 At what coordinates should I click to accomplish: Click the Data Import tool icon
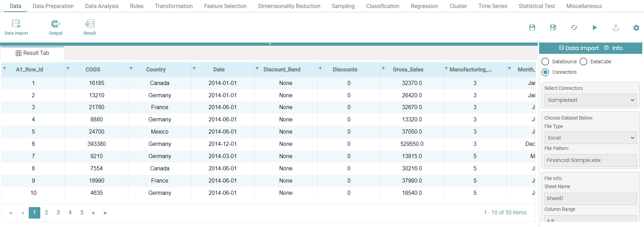16,24
